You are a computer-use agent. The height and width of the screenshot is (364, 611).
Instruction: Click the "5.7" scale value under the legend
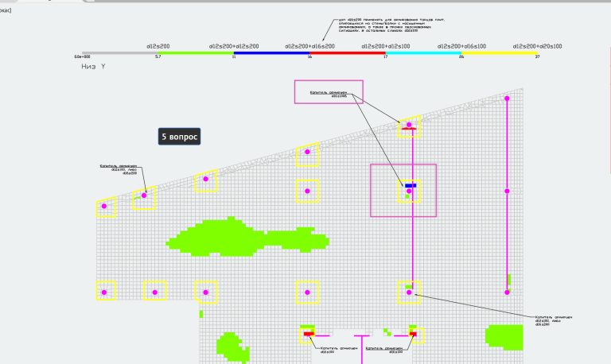(x=158, y=57)
